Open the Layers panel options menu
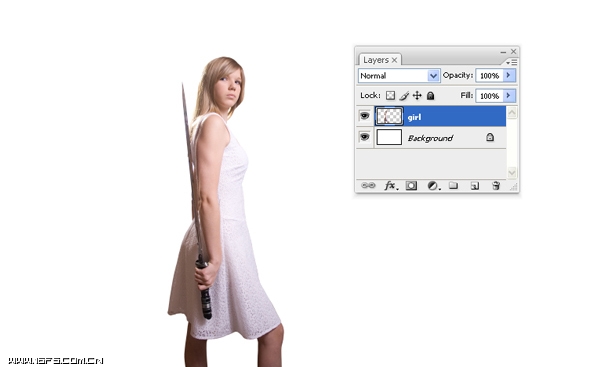 (x=512, y=62)
